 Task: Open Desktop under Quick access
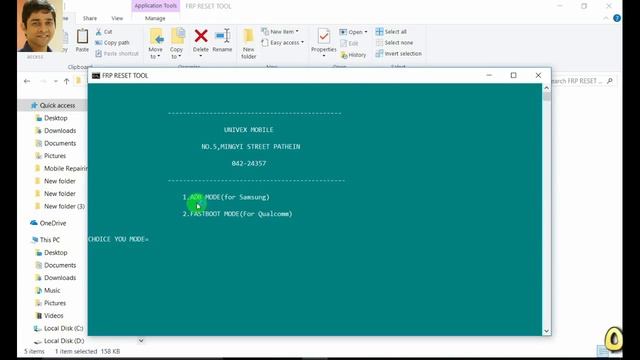coord(56,118)
